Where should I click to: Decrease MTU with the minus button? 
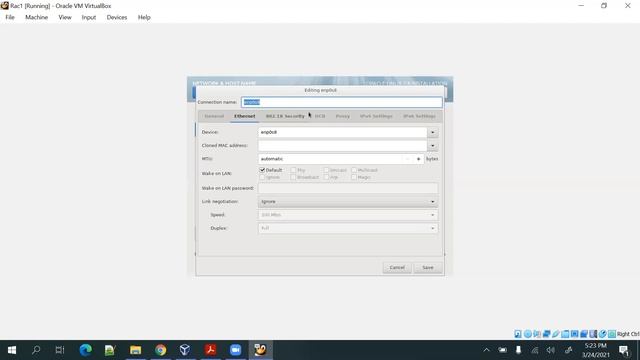coord(408,159)
